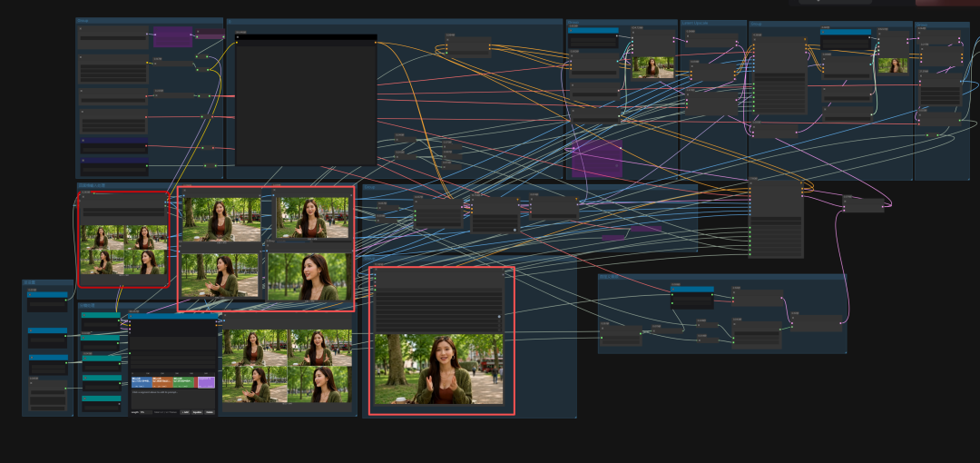Open the small preview thumbnail at the far top-right
This screenshot has height=463, width=980.
(x=893, y=65)
